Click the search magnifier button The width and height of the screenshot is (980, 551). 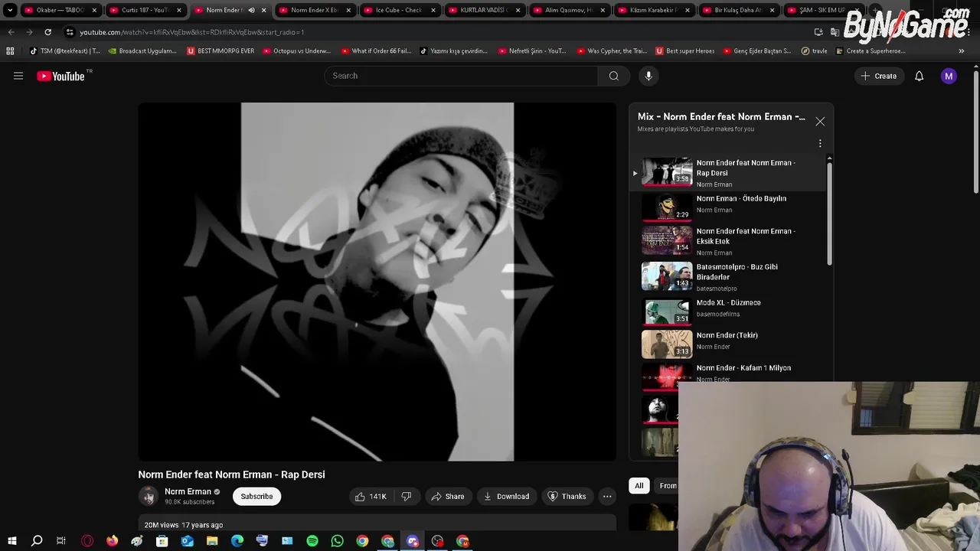(613, 76)
